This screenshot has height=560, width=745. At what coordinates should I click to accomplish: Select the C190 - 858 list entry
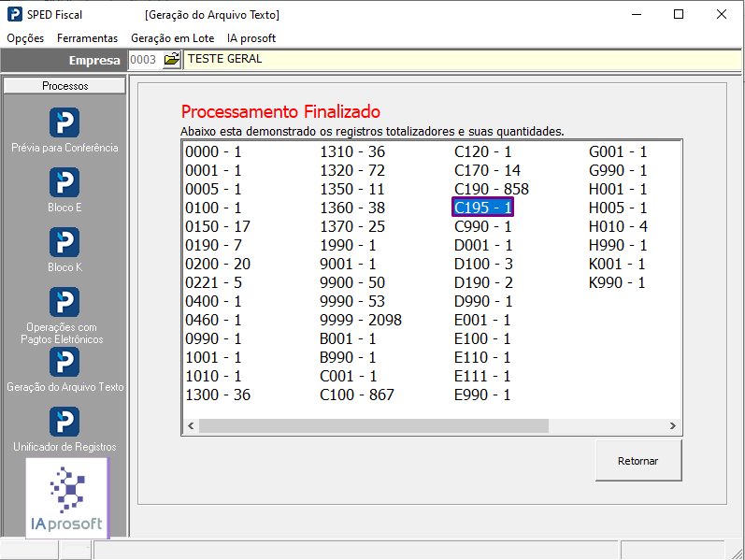(492, 189)
